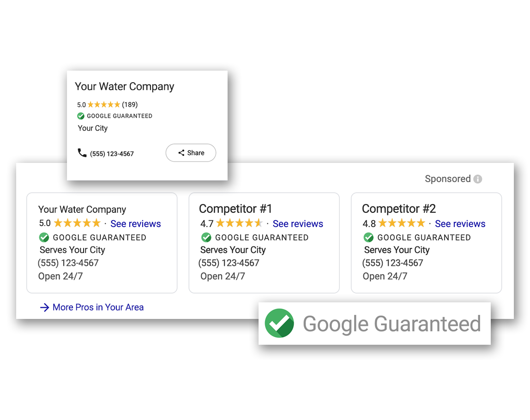This screenshot has height=420, width=530.
Task: Click the Sponsored info icon
Action: coord(477,179)
